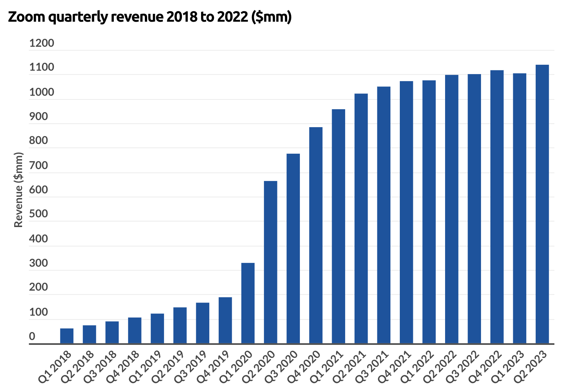569x392 pixels.
Task: Click the Q2 2018 revenue bar
Action: [89, 334]
